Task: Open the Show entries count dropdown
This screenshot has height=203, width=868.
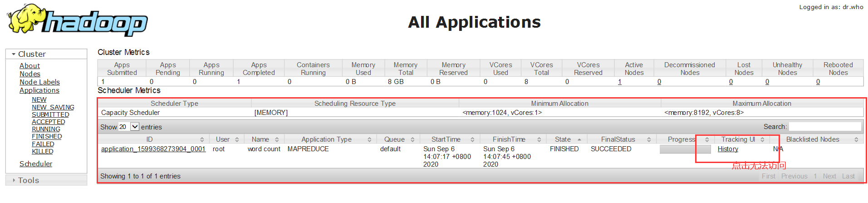Action: 129,127
